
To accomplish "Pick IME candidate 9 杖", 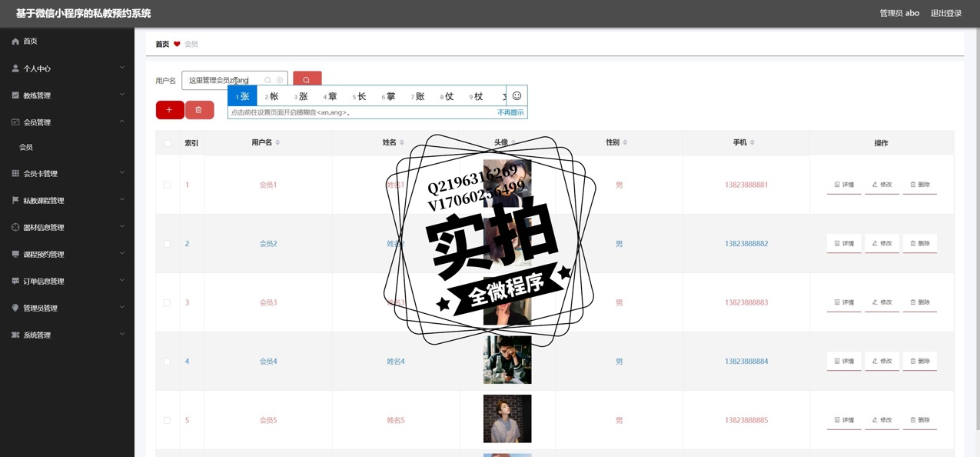I will [x=476, y=96].
